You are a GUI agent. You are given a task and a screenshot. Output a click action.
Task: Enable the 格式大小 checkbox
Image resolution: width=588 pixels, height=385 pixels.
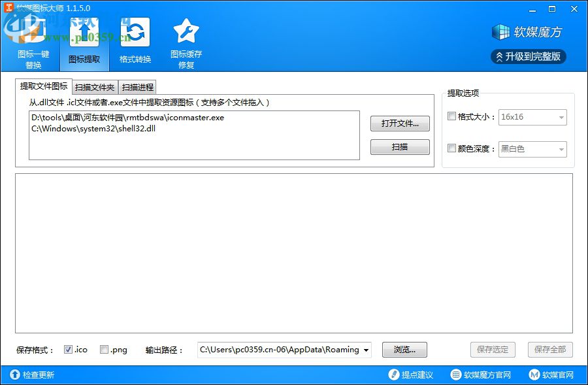tap(452, 116)
